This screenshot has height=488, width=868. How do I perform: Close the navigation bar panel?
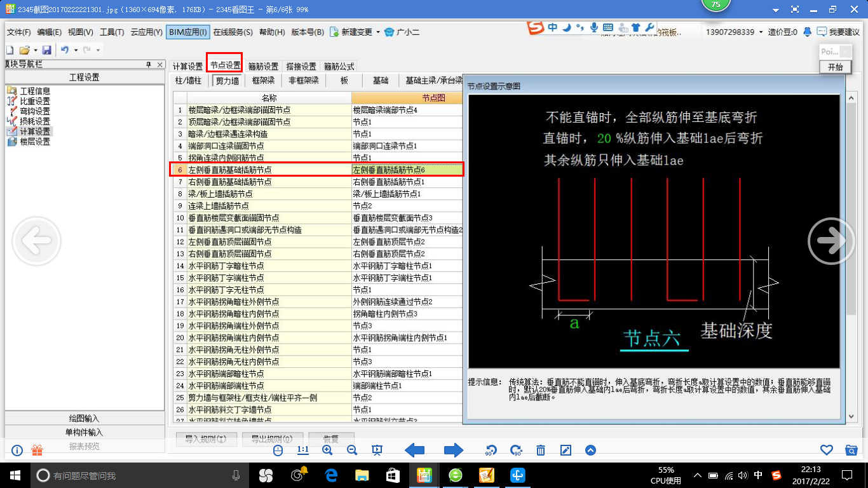click(x=159, y=65)
